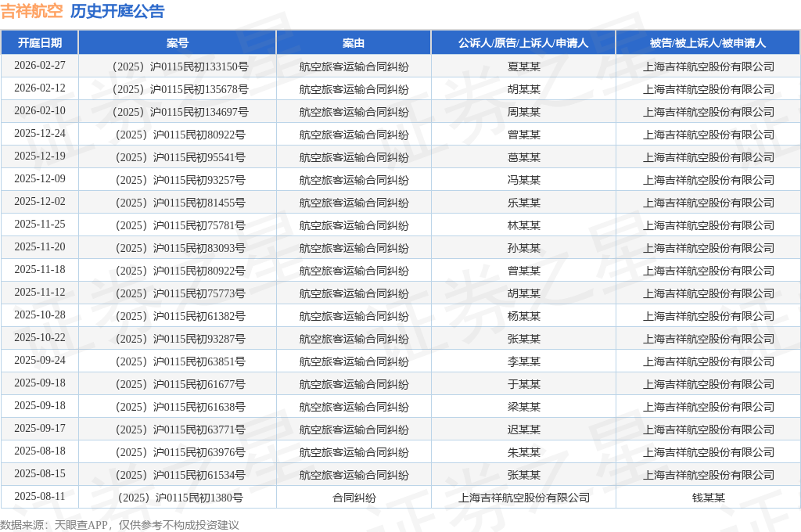Click the 案号 column header
The height and width of the screenshot is (532, 801).
(178, 43)
